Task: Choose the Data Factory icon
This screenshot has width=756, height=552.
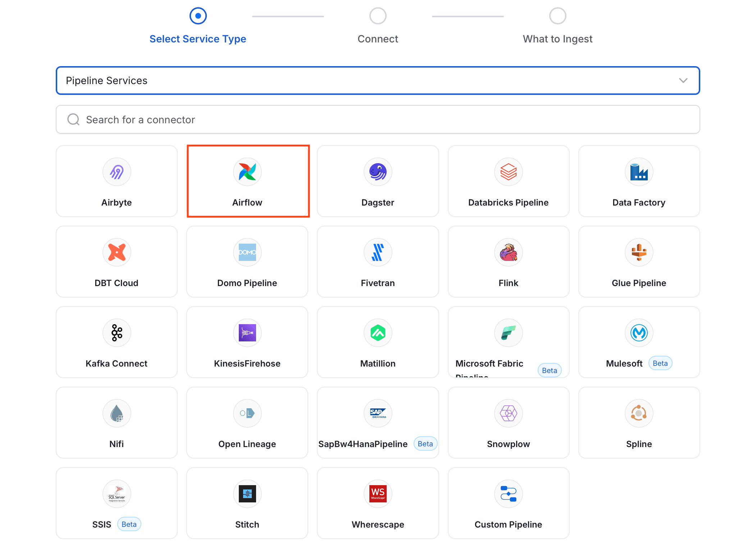Action: click(x=639, y=172)
